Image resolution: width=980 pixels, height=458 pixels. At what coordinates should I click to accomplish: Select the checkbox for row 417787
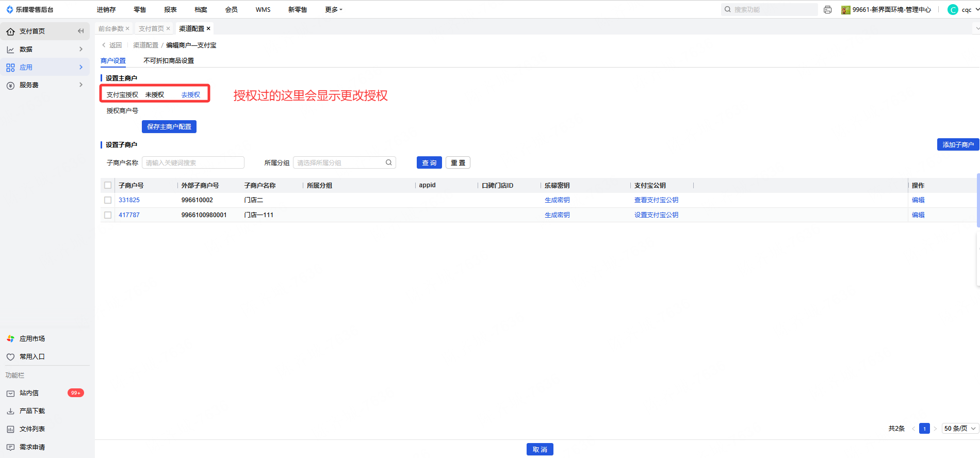[x=108, y=215]
